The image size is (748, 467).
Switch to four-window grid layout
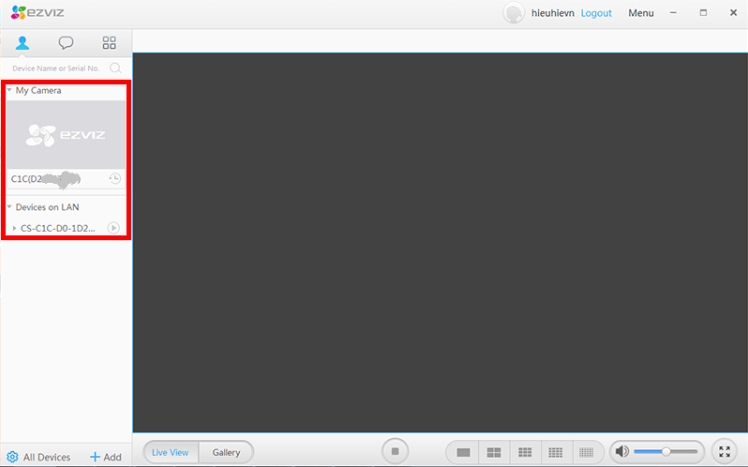493,452
